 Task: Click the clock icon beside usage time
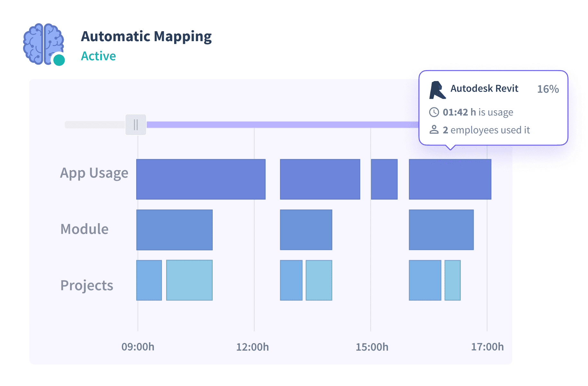coord(434,112)
